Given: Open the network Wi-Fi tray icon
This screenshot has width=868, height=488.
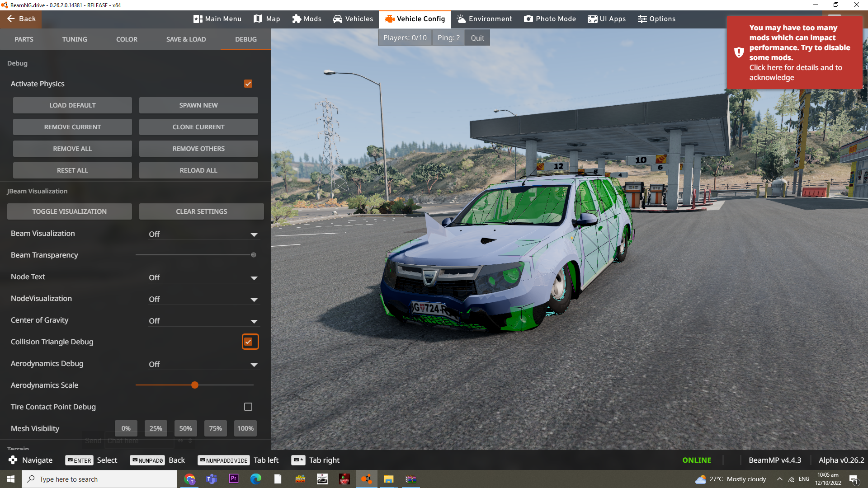Looking at the screenshot, I should [791, 479].
